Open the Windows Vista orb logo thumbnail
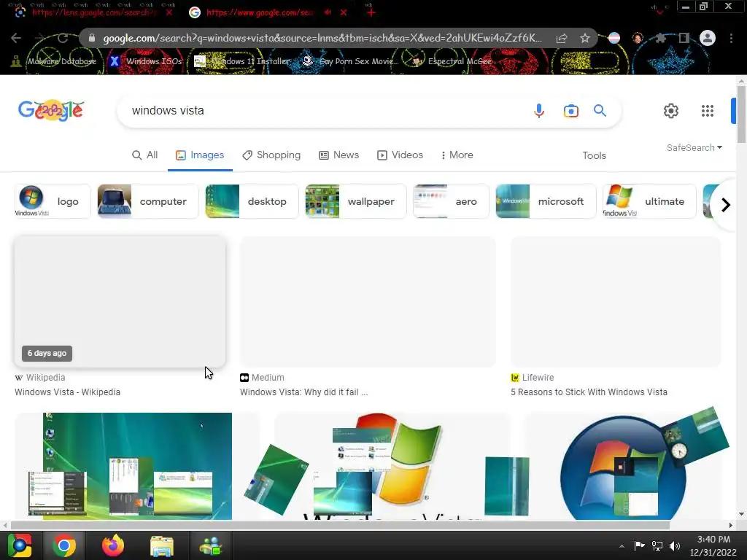Image resolution: width=747 pixels, height=560 pixels. [622, 466]
